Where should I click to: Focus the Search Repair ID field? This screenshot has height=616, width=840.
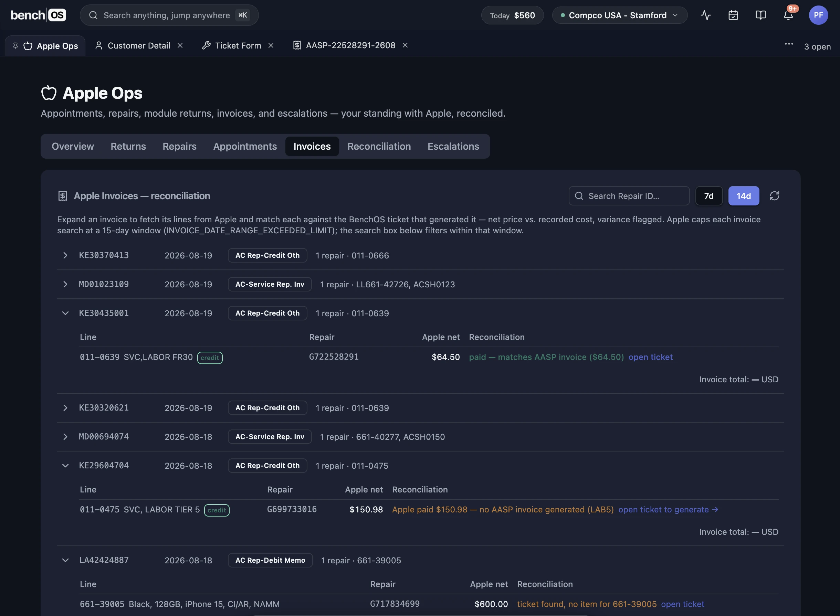tap(629, 196)
